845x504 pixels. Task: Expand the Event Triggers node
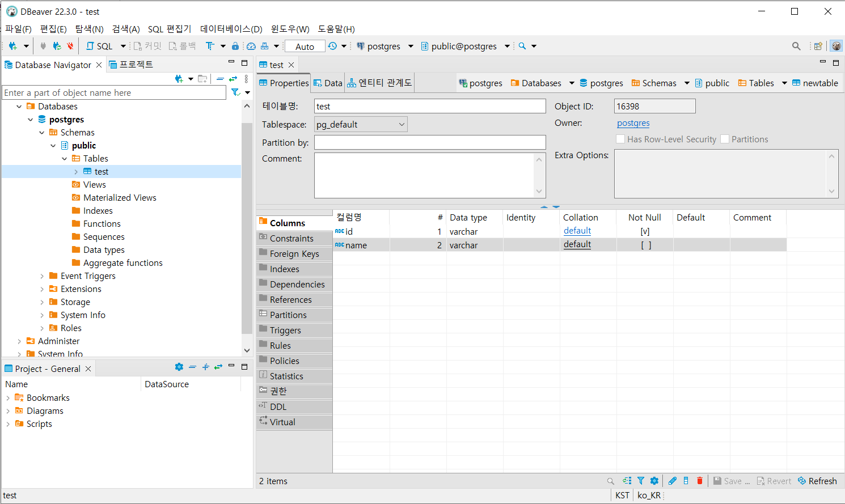[x=42, y=276]
